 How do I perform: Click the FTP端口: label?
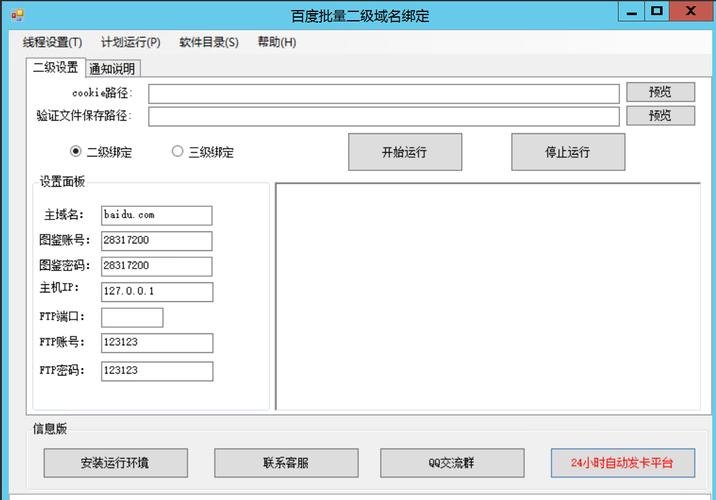pyautogui.click(x=62, y=316)
